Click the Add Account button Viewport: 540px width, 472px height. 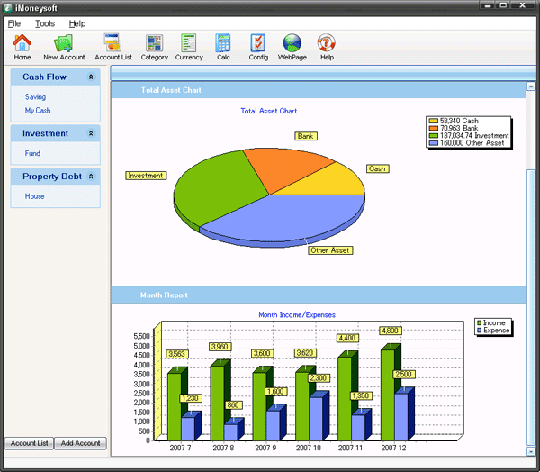click(81, 443)
